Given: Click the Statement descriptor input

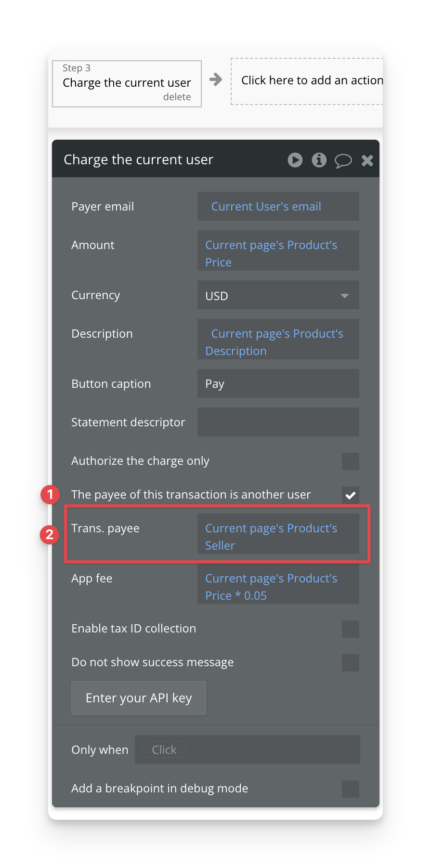Looking at the screenshot, I should [278, 422].
